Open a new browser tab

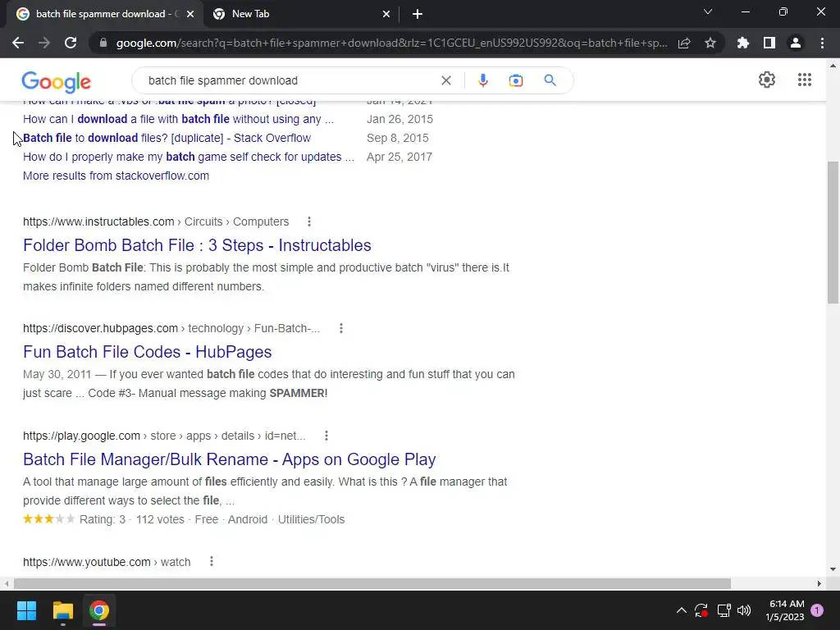418,14
